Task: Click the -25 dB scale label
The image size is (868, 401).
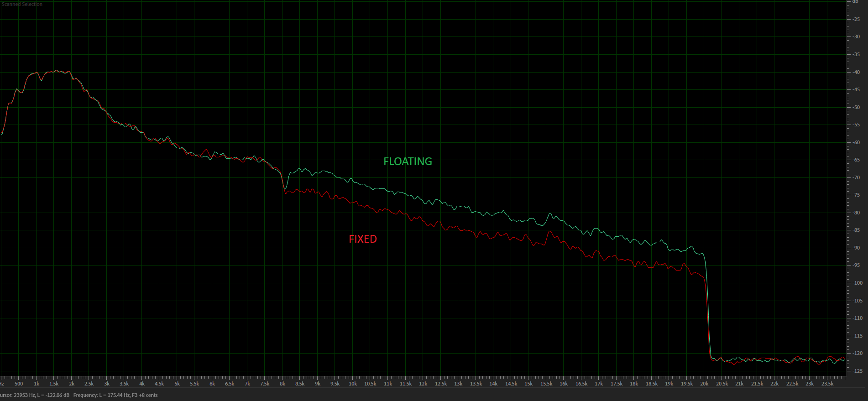Action: coord(856,19)
